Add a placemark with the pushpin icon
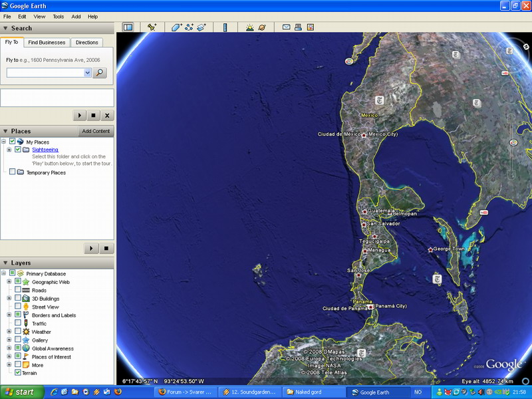Viewport: 532px width, 399px height. [x=152, y=27]
